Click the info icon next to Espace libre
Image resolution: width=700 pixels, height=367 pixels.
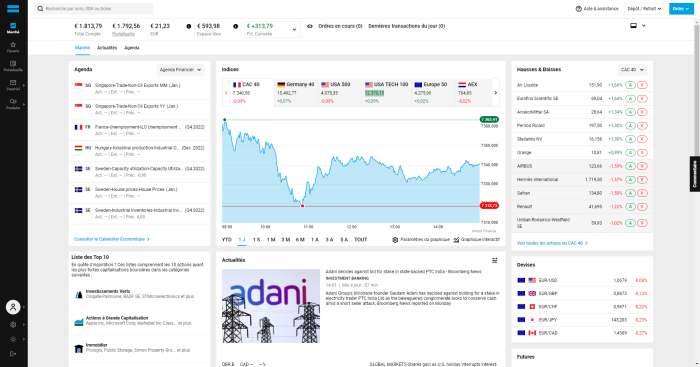[235, 26]
